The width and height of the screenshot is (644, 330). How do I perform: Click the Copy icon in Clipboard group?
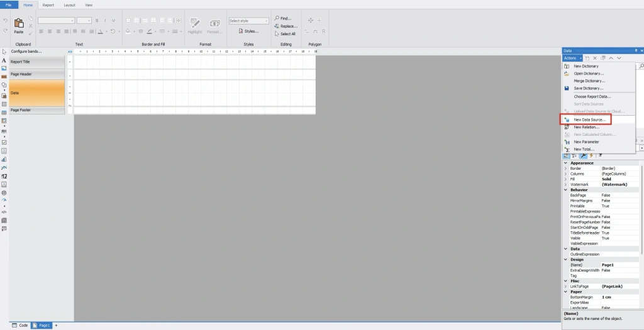(x=30, y=18)
